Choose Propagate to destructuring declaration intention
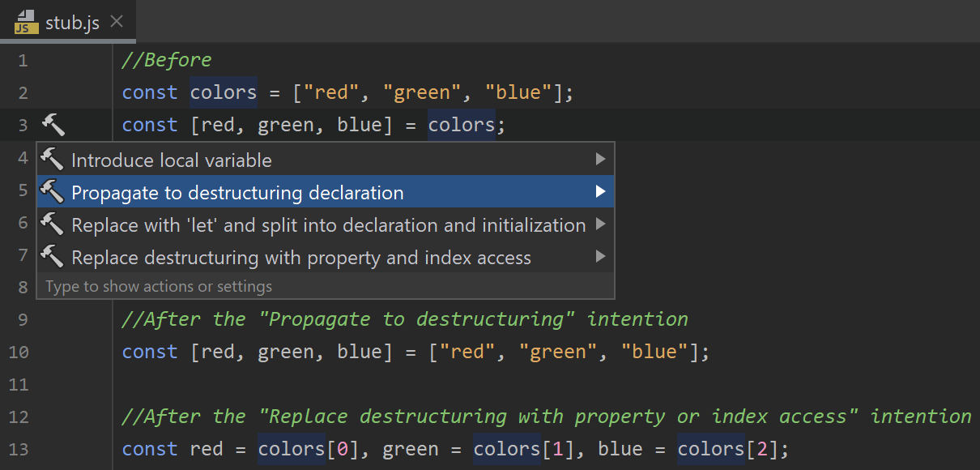Screen dimensions: 980x470 237,193
